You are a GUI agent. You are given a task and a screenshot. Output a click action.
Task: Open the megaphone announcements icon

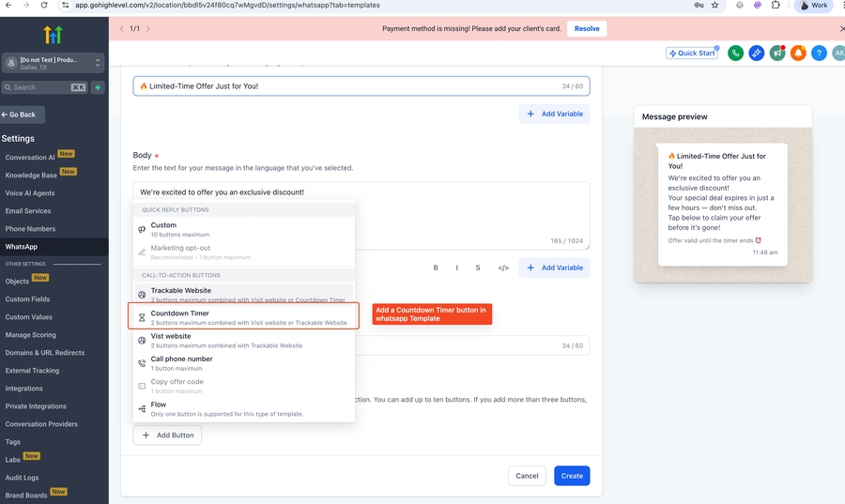pos(777,53)
